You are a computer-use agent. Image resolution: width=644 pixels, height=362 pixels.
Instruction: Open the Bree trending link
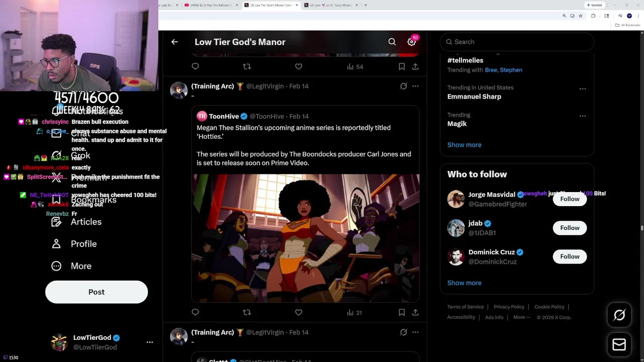tap(491, 70)
